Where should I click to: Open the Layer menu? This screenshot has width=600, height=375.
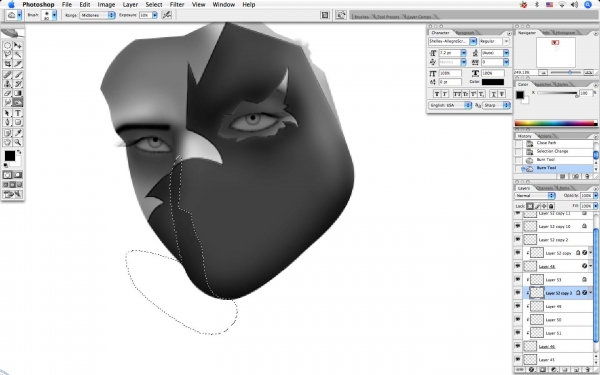point(130,5)
